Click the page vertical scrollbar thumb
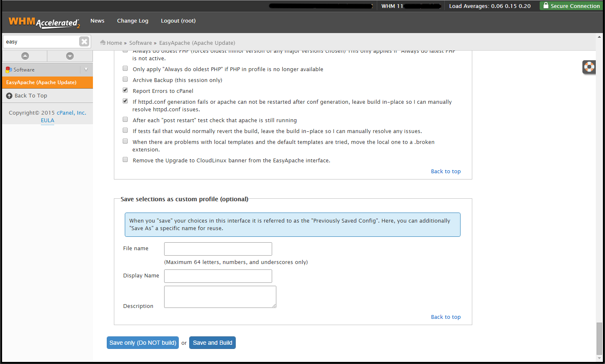Image resolution: width=605 pixels, height=364 pixels. coord(599,338)
